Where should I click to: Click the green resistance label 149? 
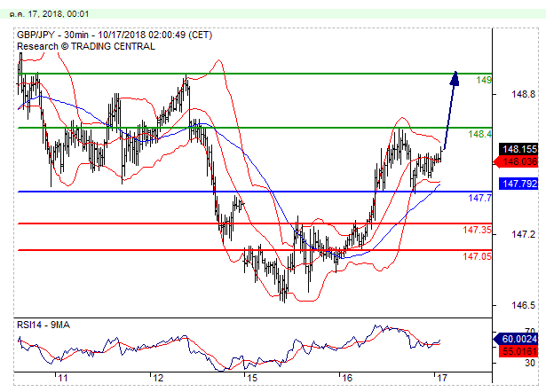click(x=484, y=80)
